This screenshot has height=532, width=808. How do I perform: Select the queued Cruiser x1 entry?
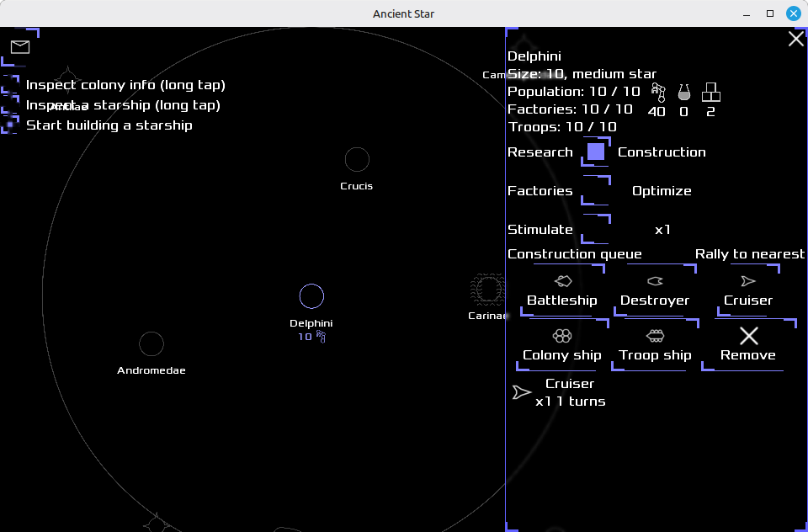coord(561,393)
